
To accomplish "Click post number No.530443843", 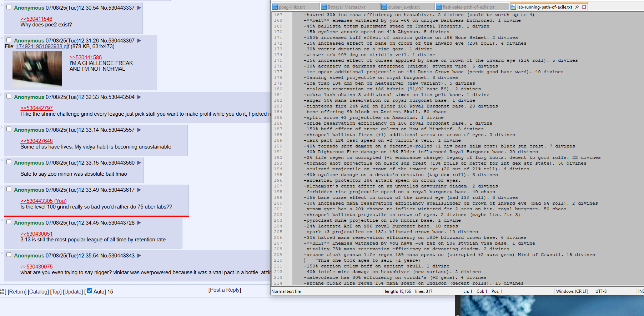I will coord(117,256).
